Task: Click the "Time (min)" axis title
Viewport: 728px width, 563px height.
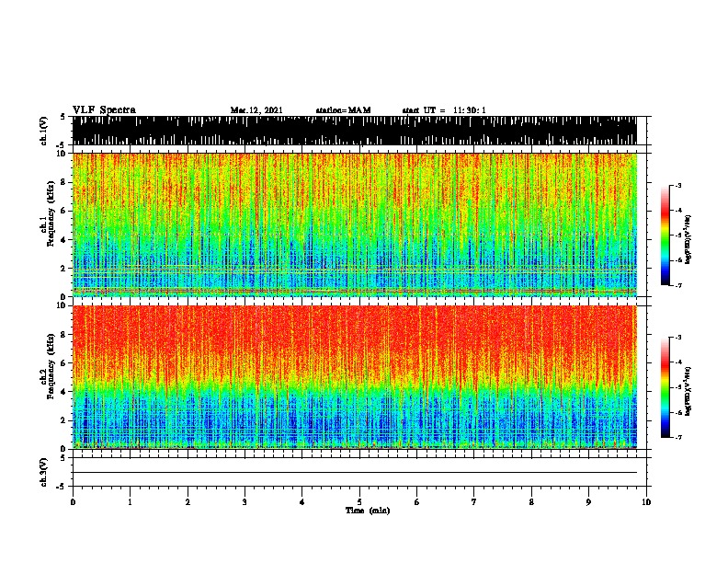Action: (x=368, y=511)
